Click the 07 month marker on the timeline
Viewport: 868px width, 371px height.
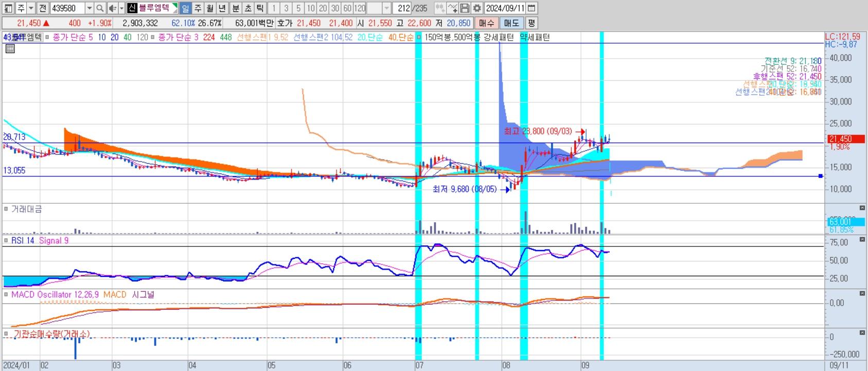pos(419,365)
